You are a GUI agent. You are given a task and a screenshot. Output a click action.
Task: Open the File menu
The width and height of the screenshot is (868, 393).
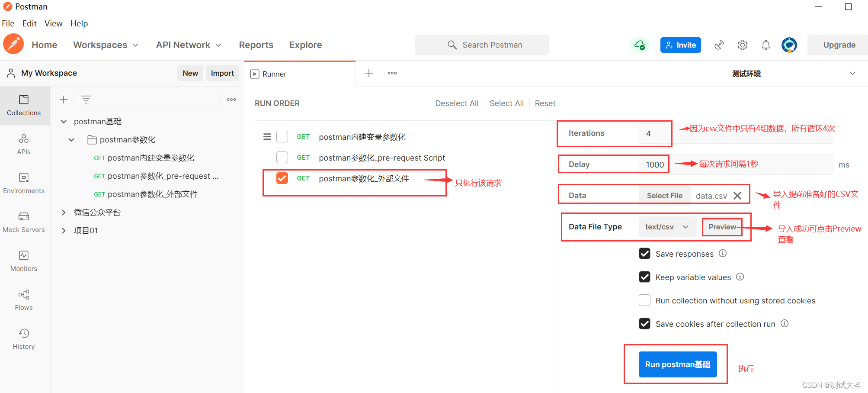(8, 23)
